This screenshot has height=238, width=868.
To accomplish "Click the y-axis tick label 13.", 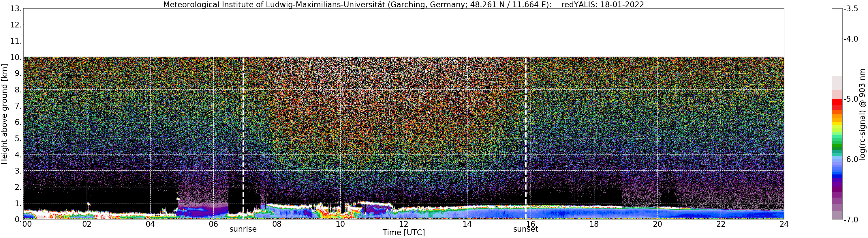I will point(16,9).
